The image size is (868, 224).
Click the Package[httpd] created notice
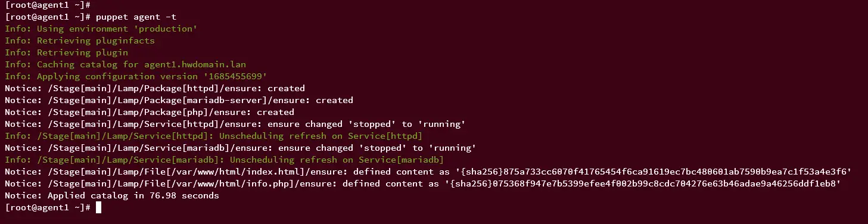click(155, 88)
